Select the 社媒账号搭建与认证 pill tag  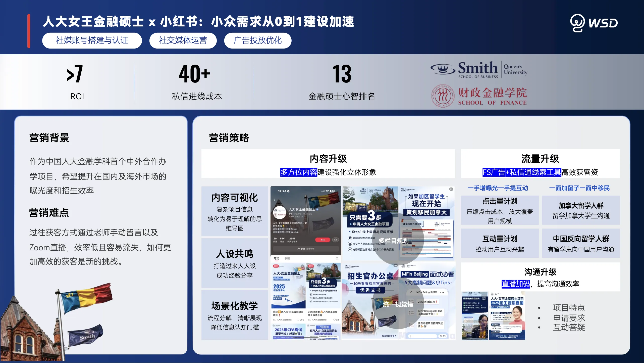[x=92, y=40]
